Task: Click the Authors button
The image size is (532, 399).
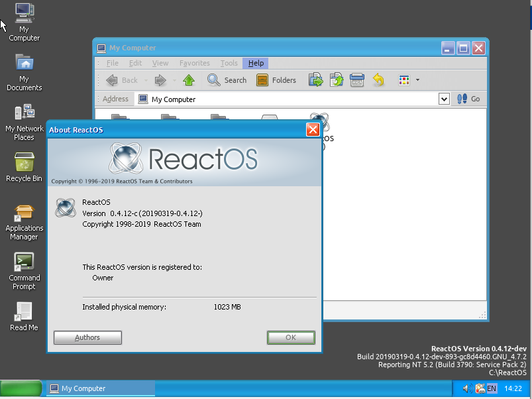Action: coord(87,337)
